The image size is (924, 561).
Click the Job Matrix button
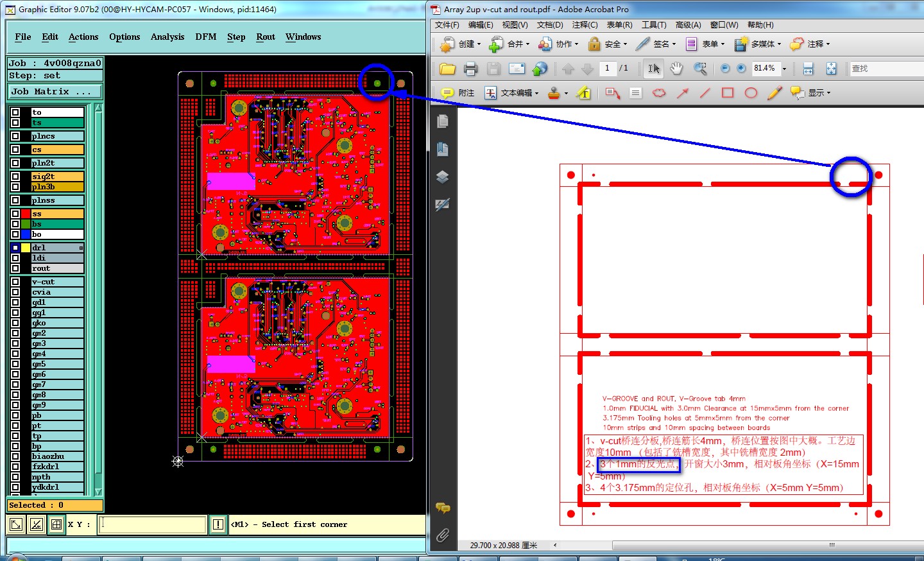pos(55,92)
